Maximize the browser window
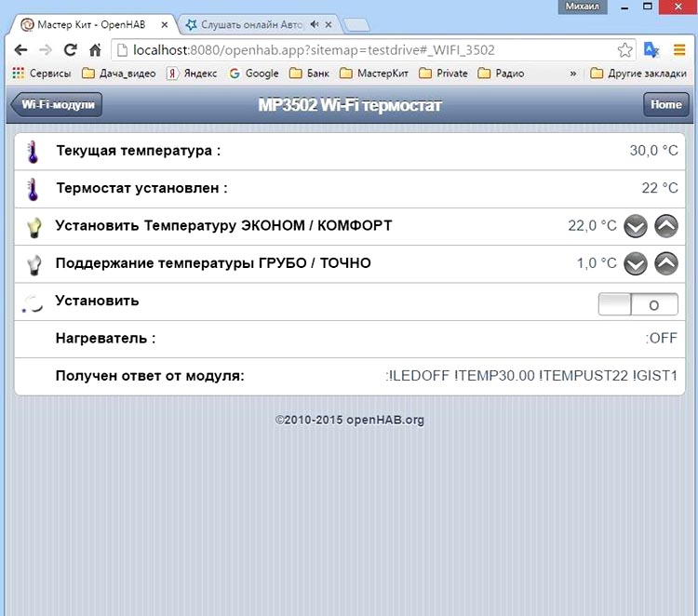The image size is (698, 616). point(648,7)
